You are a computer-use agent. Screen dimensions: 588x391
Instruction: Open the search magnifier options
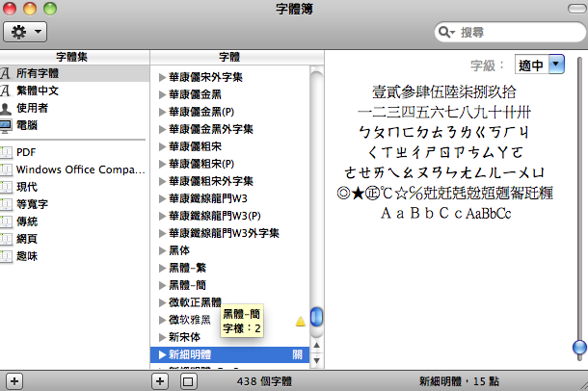(446, 32)
